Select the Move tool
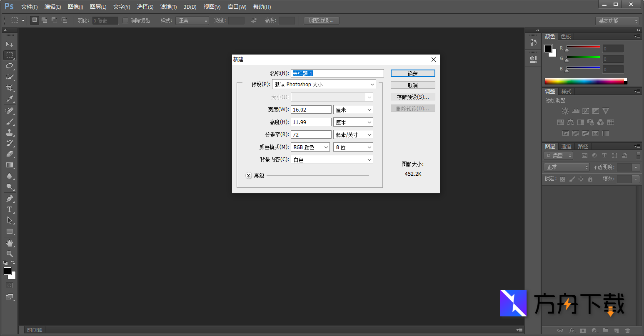The image size is (644, 336). click(x=9, y=44)
